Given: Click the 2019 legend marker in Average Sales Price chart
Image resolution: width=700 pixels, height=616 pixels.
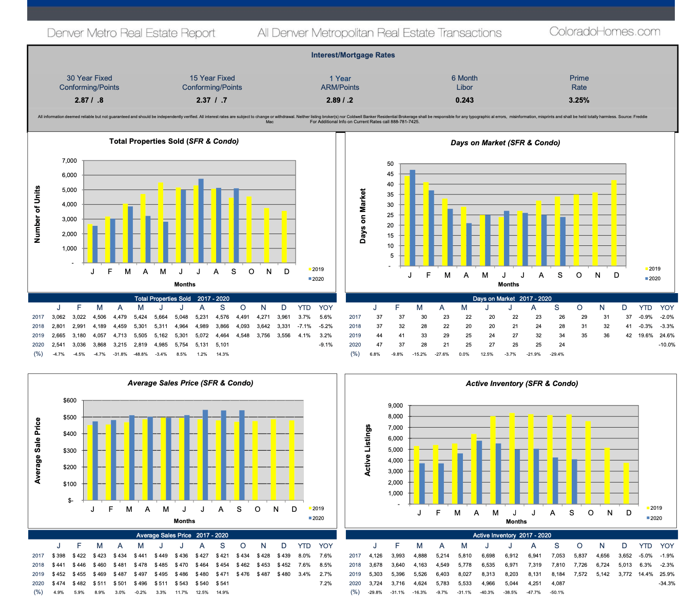Looking at the screenshot, I should (x=310, y=509).
